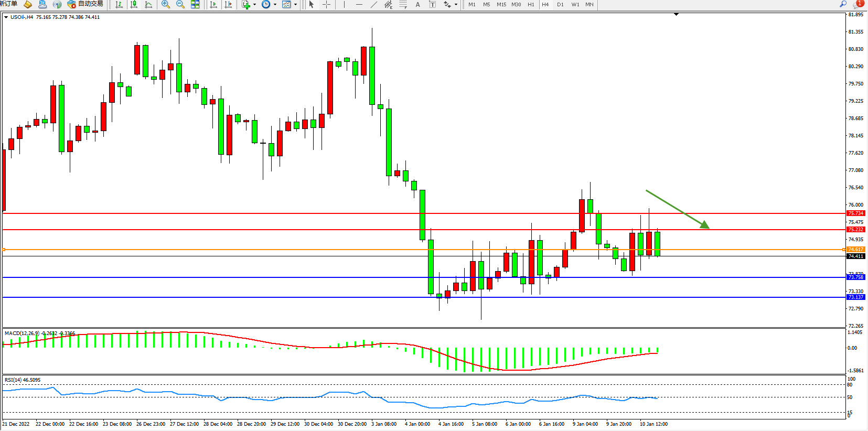Switch to line chart style
868x431 pixels.
[148, 5]
